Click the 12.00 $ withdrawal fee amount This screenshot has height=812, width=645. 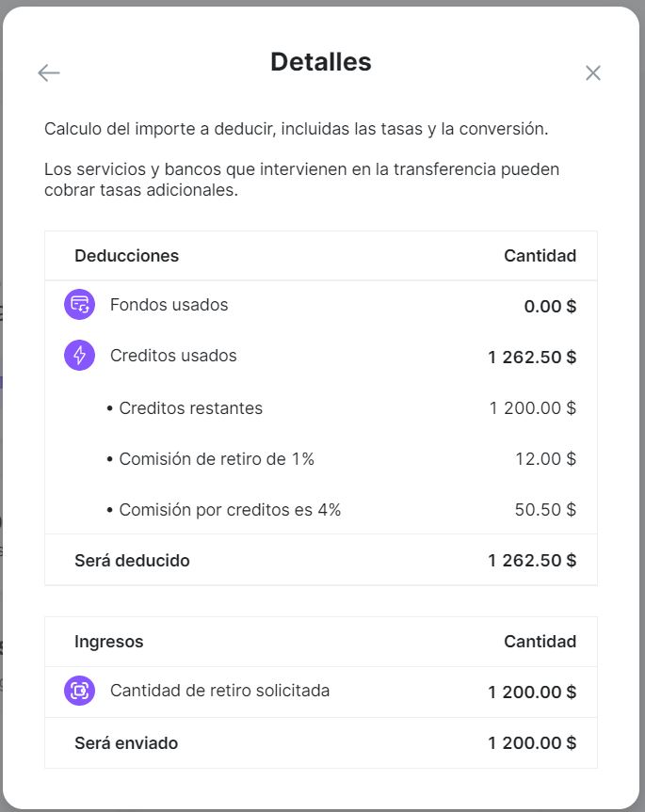pos(545,459)
